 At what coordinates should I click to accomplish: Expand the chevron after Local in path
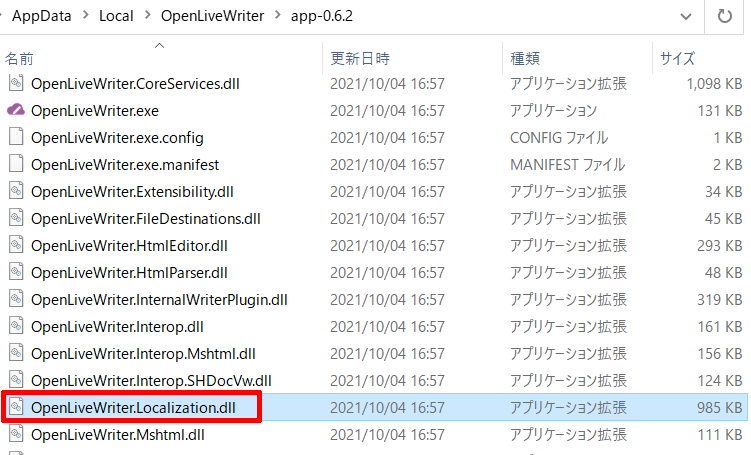(148, 16)
